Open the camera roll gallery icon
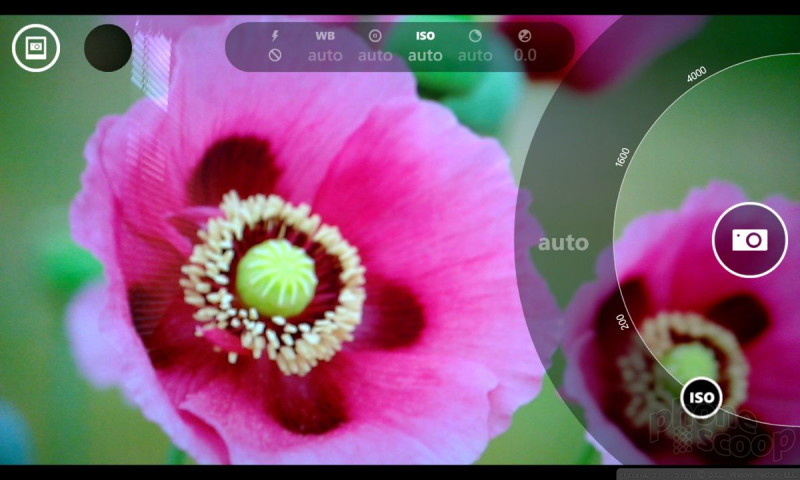The image size is (800, 480). (36, 47)
